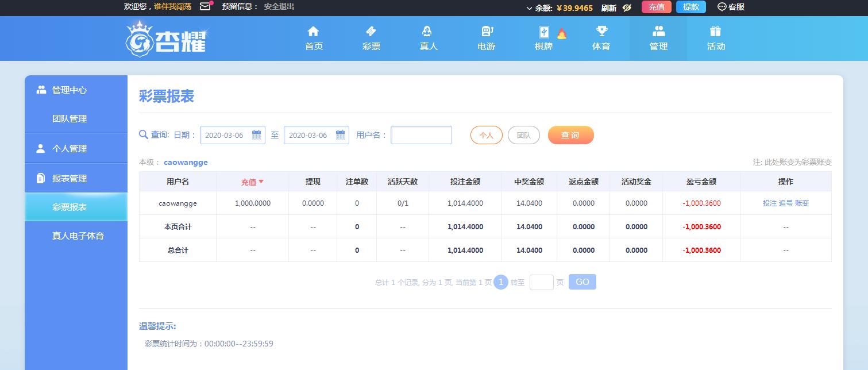Click the slot machine icon
This screenshot has height=370, width=868.
487,31
